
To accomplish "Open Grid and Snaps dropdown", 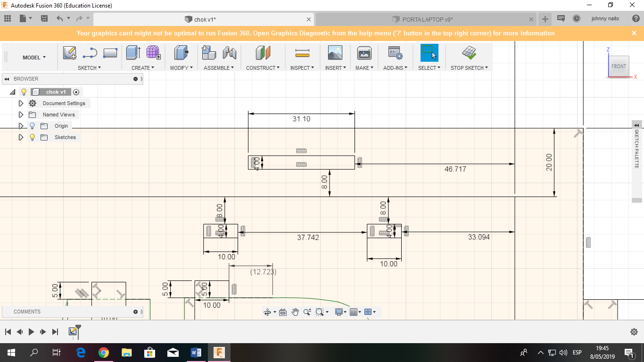I will coord(355,312).
